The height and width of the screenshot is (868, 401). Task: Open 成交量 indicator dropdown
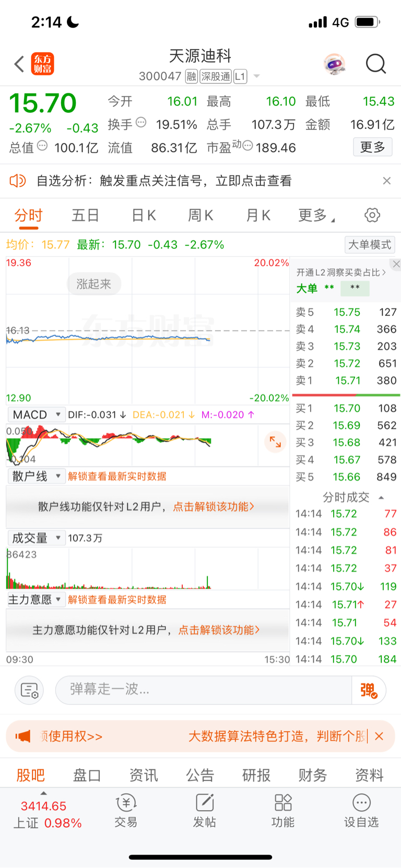[36, 538]
